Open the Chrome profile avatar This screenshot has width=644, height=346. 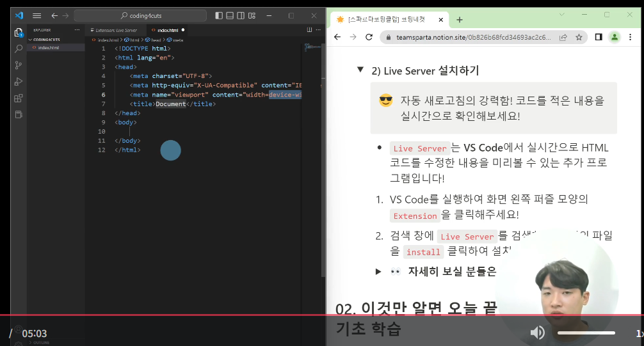pos(615,37)
